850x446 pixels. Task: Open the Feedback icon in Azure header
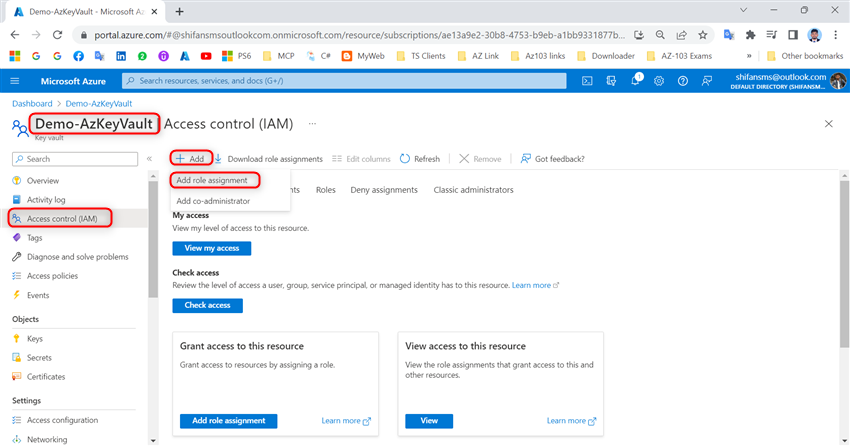pyautogui.click(x=707, y=81)
